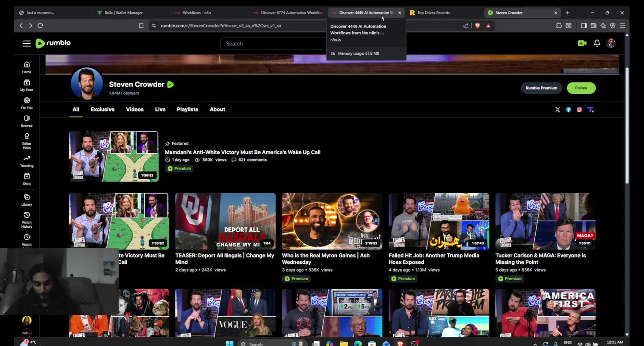Open Steven Crowder's Instagram link
Screen dimensions: 644x346
tap(580, 110)
